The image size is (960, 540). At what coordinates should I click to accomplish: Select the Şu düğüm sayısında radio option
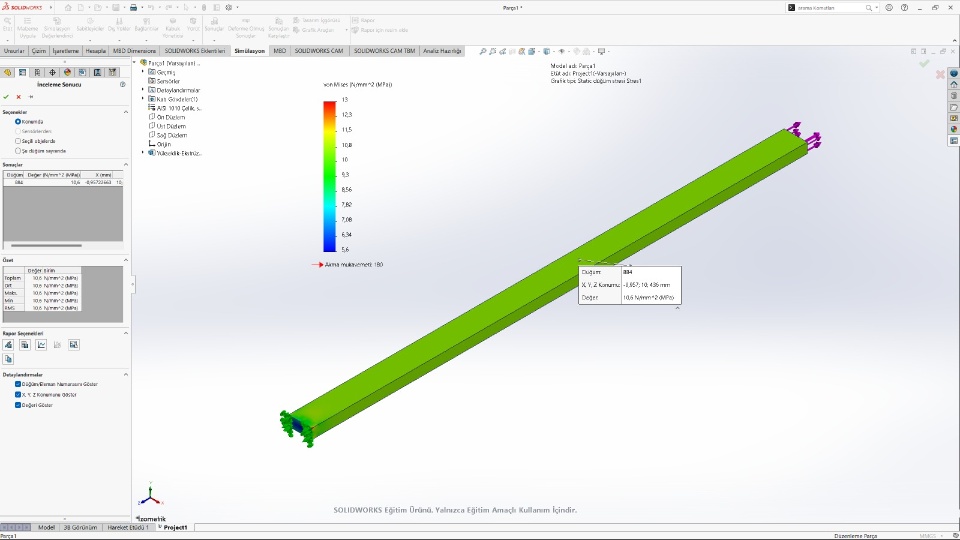(x=18, y=151)
